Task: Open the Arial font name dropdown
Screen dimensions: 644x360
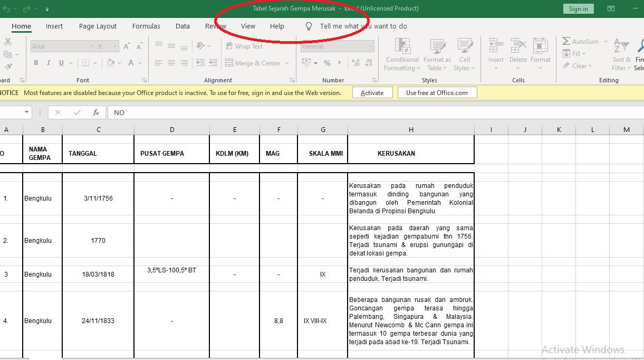Action: pyautogui.click(x=91, y=46)
